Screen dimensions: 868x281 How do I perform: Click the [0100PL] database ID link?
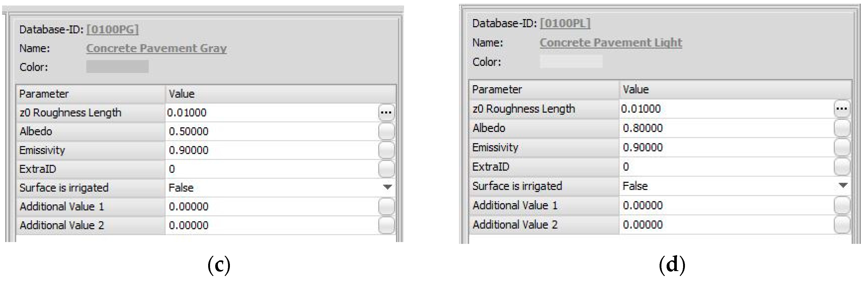(x=565, y=23)
